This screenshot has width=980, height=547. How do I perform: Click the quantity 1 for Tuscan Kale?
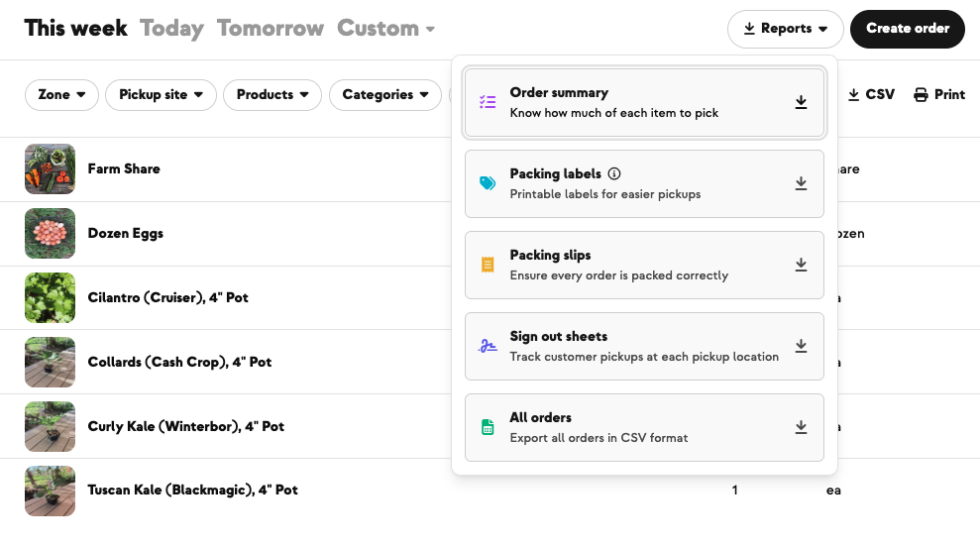pos(735,491)
